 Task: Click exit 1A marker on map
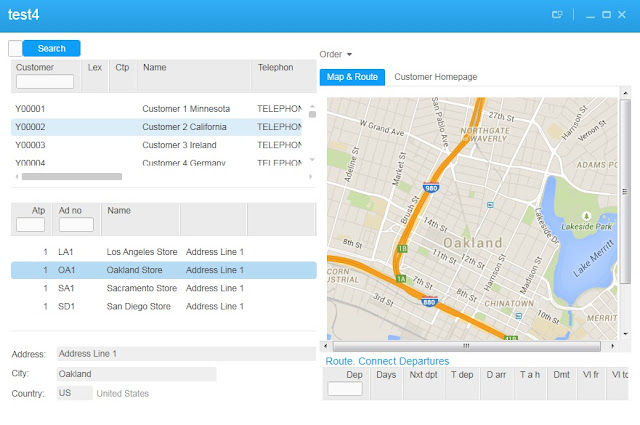pyautogui.click(x=401, y=279)
